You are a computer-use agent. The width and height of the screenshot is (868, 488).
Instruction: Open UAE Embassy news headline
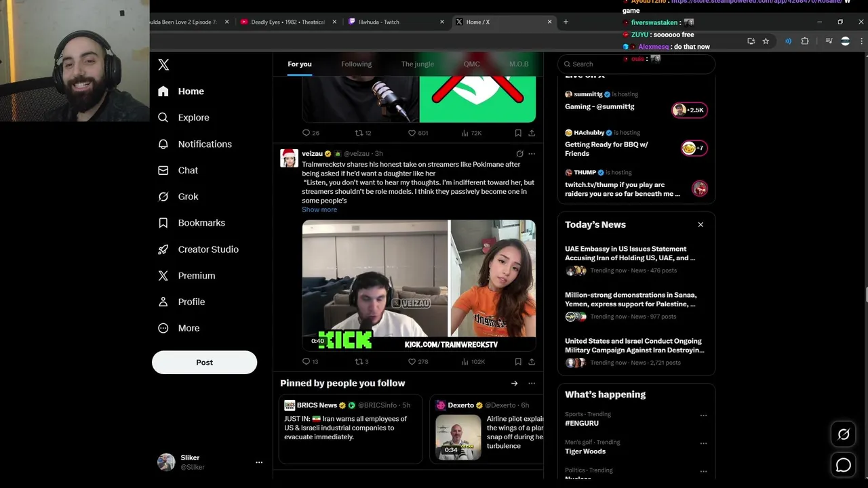[x=630, y=253]
